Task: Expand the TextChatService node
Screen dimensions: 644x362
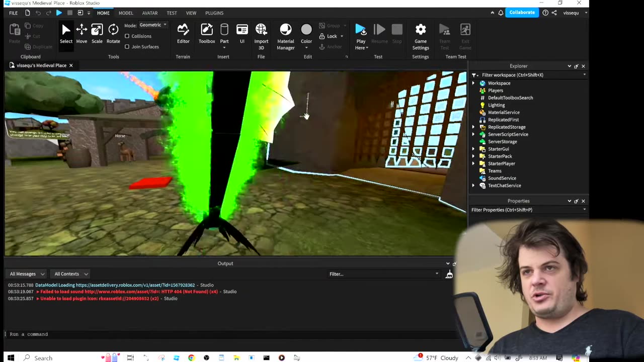Action: [x=473, y=186]
